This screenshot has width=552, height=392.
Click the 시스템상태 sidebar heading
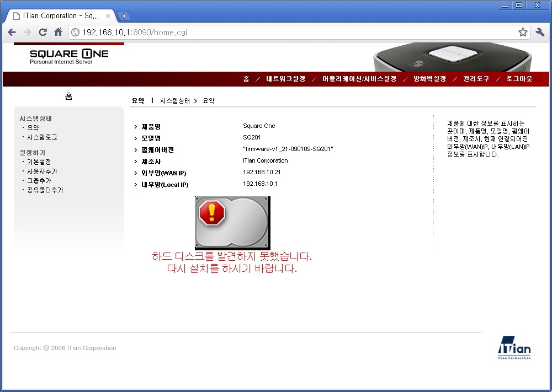pos(35,119)
